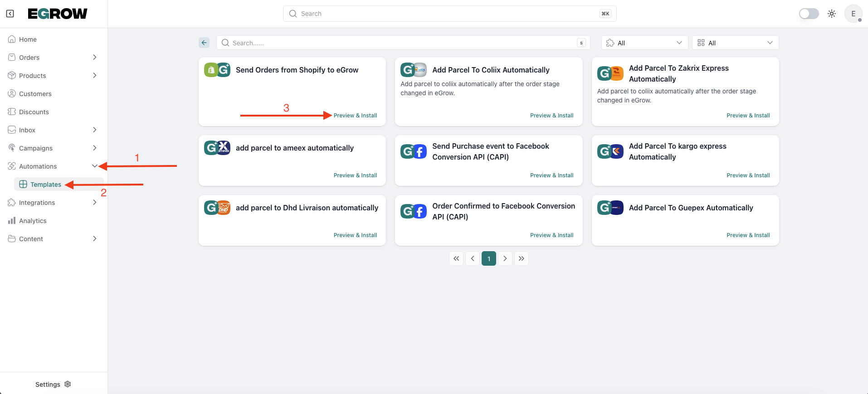
Task: Open the category grid filter dropdown
Action: (x=735, y=43)
